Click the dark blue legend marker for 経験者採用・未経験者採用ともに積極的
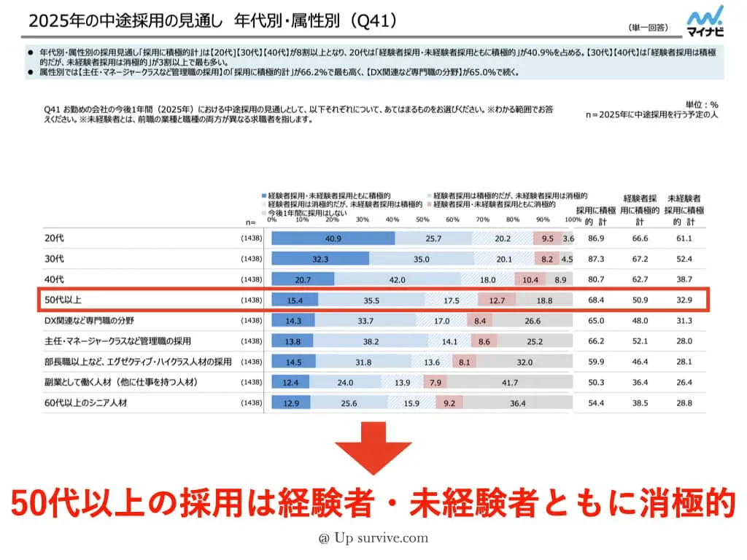Viewport: 747px width, 560px height. (x=265, y=196)
